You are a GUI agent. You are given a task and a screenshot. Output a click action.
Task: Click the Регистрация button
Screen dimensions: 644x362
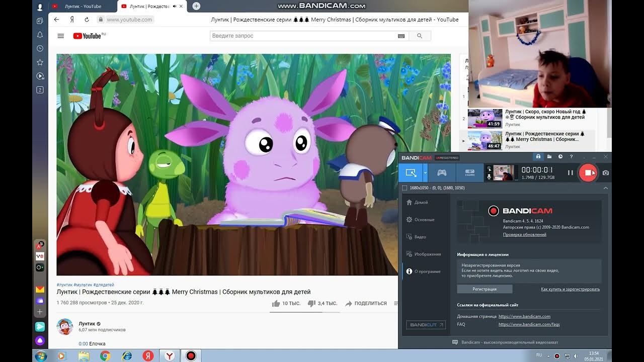click(x=485, y=289)
